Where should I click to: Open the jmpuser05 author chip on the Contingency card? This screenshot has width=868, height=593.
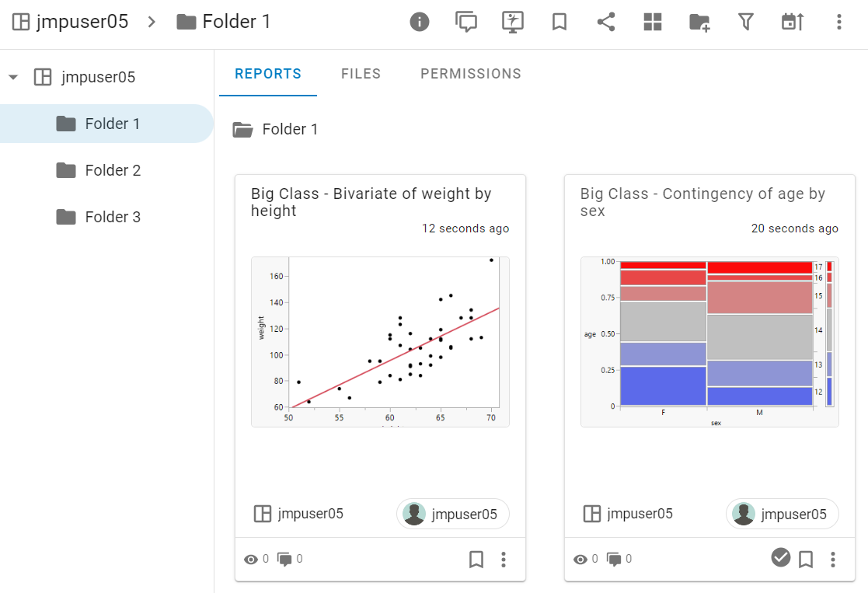782,514
